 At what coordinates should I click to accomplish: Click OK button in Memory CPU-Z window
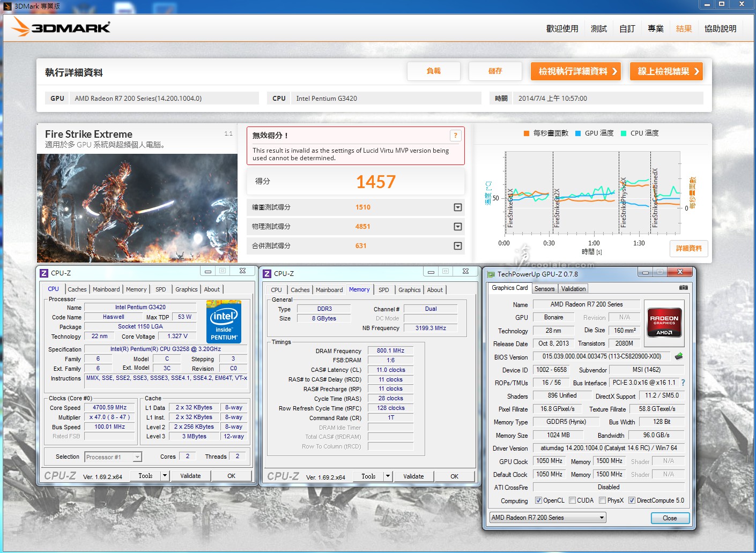pos(454,476)
